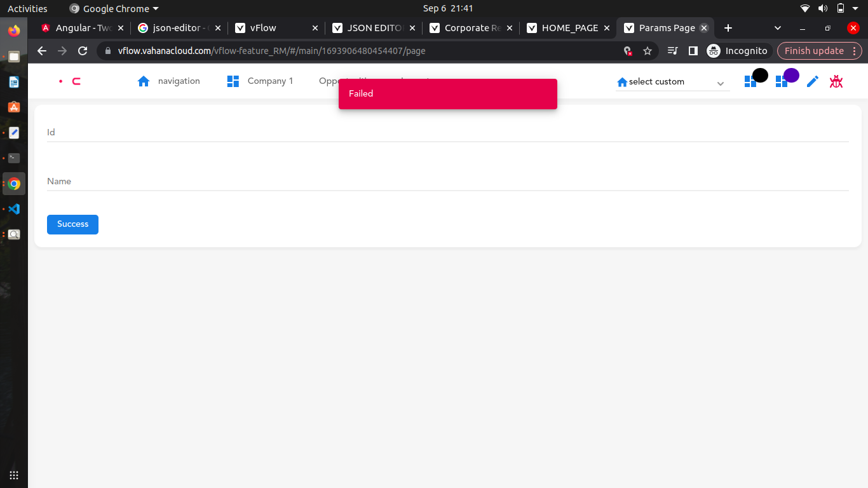The image size is (868, 488).
Task: Open the media control icon in Chrome toolbar
Action: point(674,51)
